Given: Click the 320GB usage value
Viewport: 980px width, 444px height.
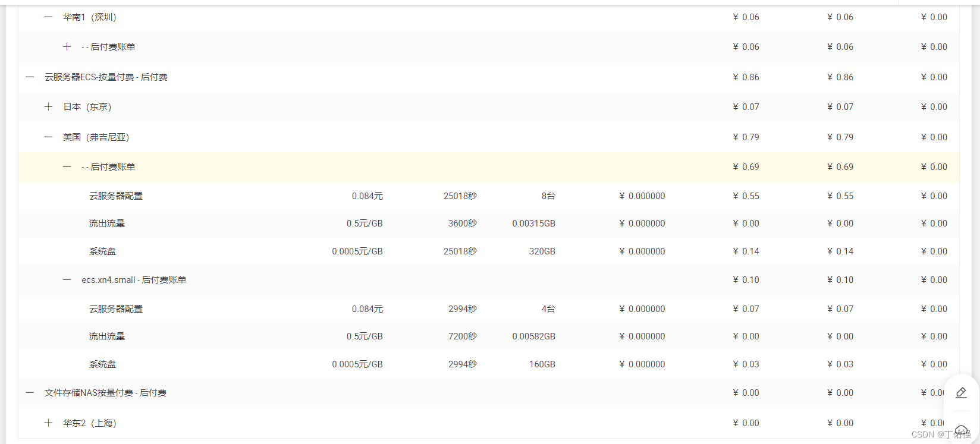Looking at the screenshot, I should coord(542,251).
